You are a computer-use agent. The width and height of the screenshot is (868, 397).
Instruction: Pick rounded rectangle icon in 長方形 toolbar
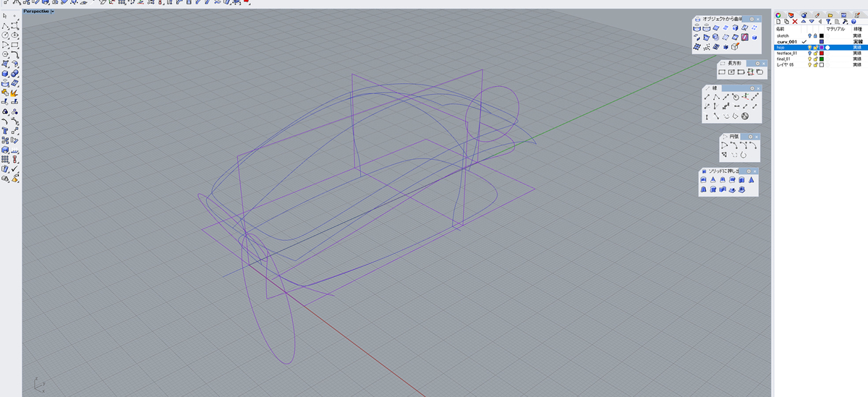(x=759, y=72)
